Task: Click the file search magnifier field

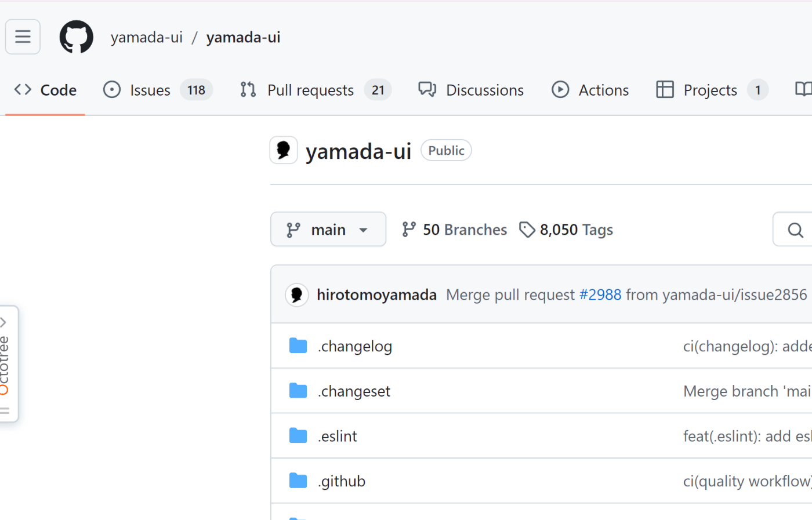Action: [x=793, y=229]
